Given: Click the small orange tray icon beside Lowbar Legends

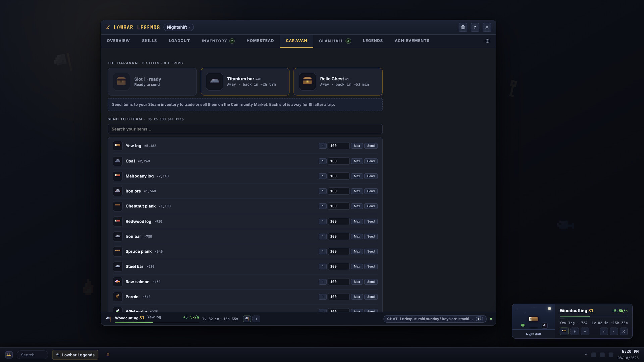Looking at the screenshot, I should pyautogui.click(x=108, y=355).
